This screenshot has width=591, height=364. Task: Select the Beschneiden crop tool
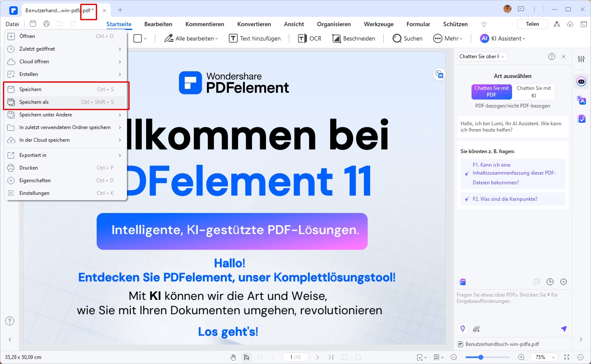point(353,38)
